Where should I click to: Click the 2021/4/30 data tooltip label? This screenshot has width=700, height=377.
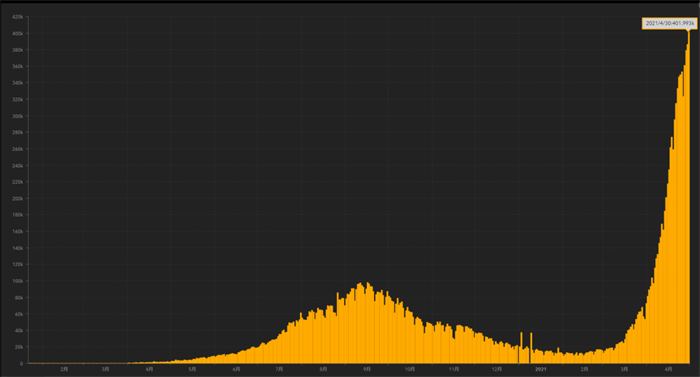669,23
